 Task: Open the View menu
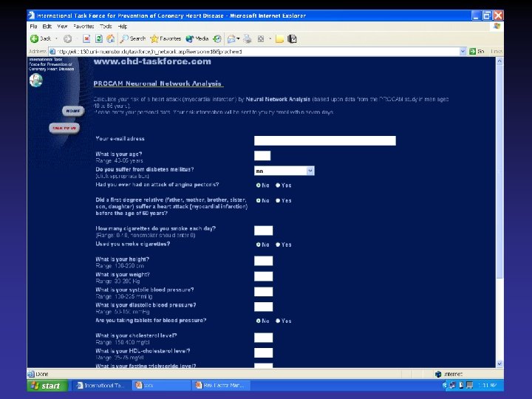(62, 26)
